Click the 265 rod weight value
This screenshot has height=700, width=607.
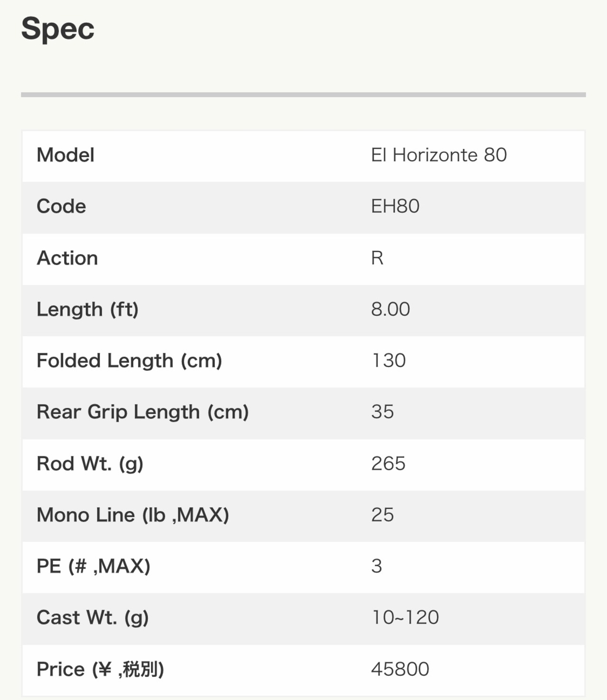pyautogui.click(x=388, y=463)
